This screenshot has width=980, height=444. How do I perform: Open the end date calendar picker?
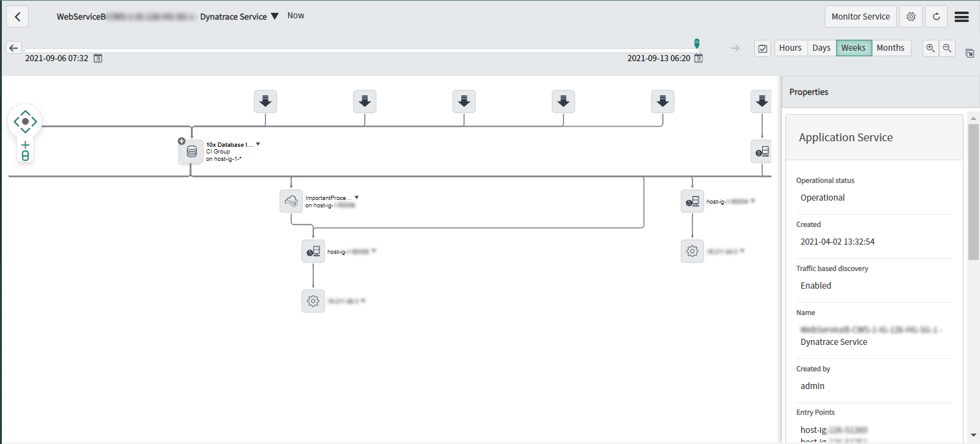pos(699,58)
